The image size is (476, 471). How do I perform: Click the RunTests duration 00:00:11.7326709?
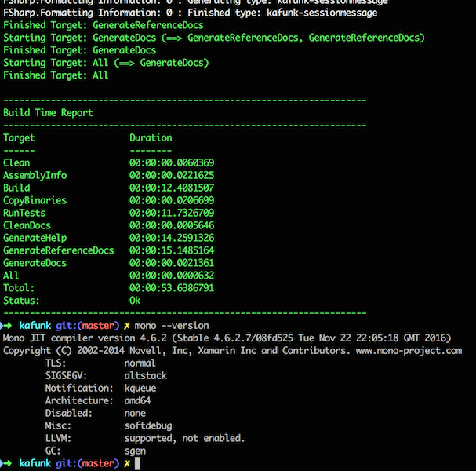click(172, 213)
